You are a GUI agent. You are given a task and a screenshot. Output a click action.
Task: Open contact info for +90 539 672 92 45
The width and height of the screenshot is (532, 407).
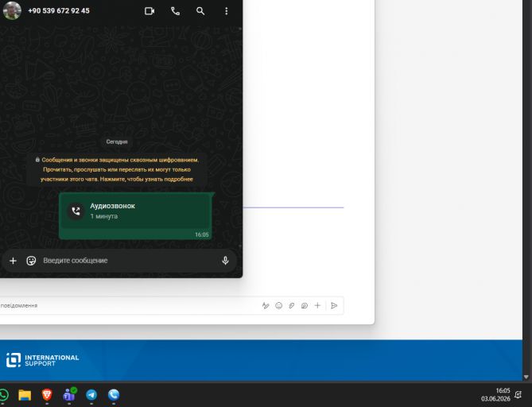pos(59,11)
